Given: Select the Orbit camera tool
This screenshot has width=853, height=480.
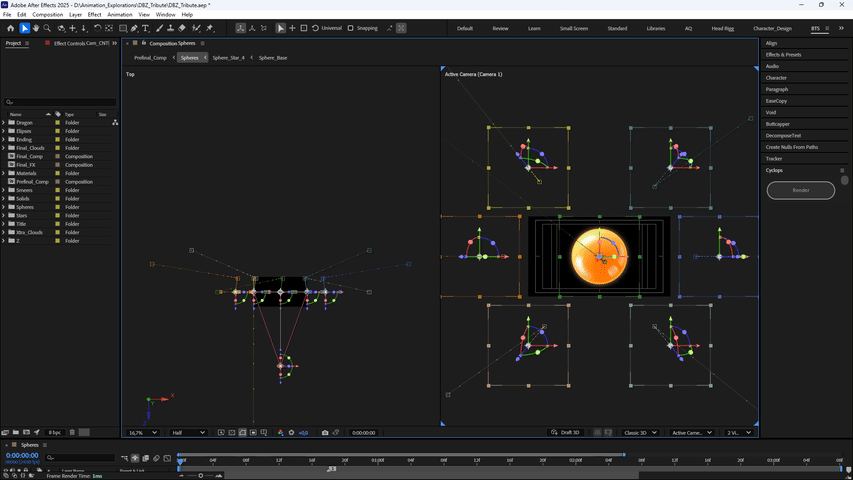Looking at the screenshot, I should (x=61, y=28).
